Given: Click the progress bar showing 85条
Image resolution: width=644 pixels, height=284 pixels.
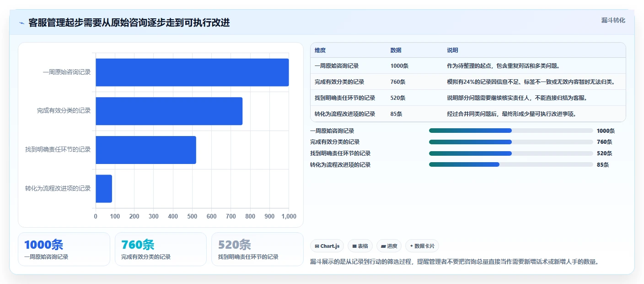Looking at the screenshot, I should (511, 165).
